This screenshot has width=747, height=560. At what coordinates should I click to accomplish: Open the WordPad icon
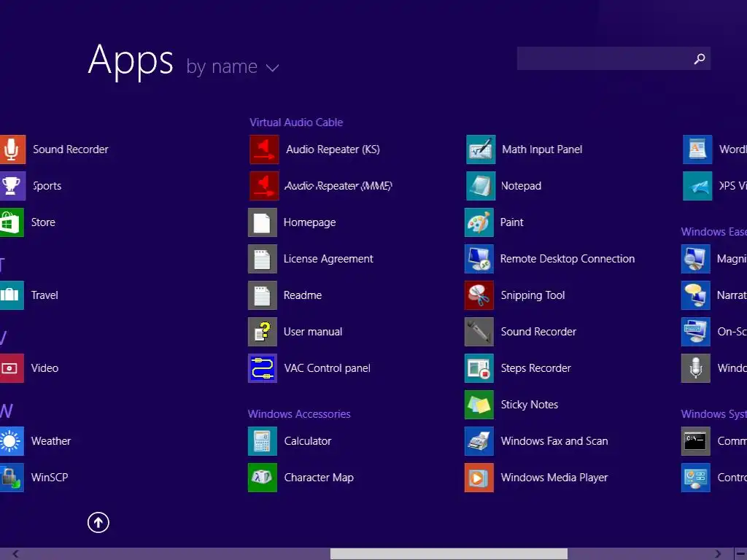tap(697, 149)
